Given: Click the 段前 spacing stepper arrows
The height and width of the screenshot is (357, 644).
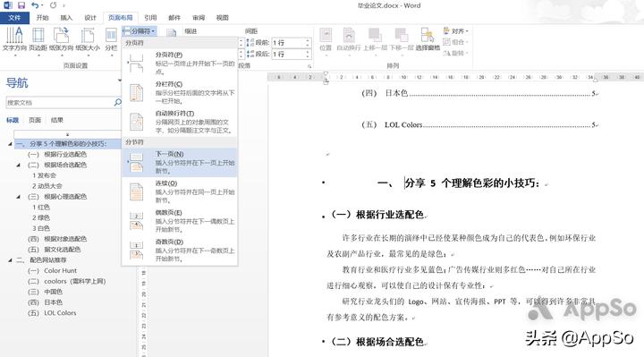Looking at the screenshot, I should click(x=308, y=43).
